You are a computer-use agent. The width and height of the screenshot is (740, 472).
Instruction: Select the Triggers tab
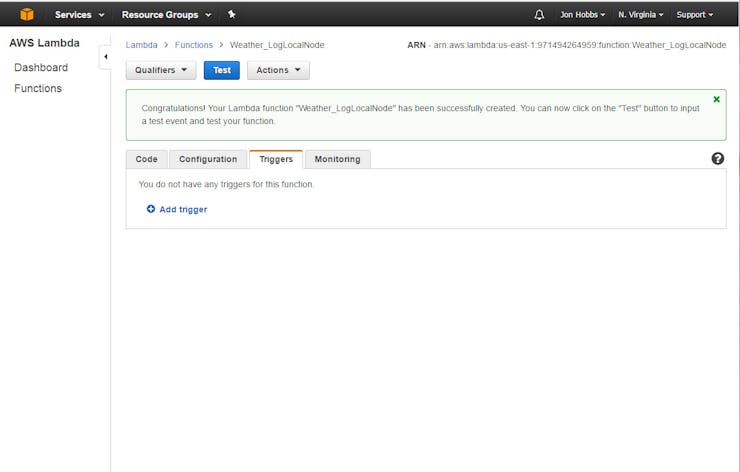click(276, 159)
